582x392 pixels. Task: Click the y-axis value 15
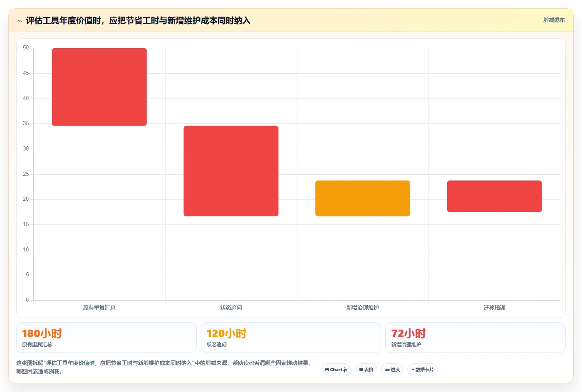tap(26, 224)
